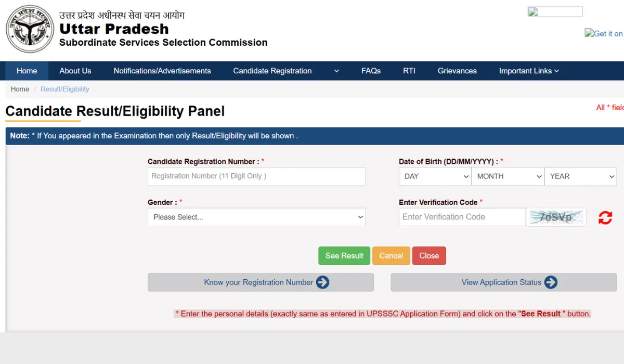624x364 pixels.
Task: Expand the Candidate Registration menu chevron
Action: coord(336,71)
